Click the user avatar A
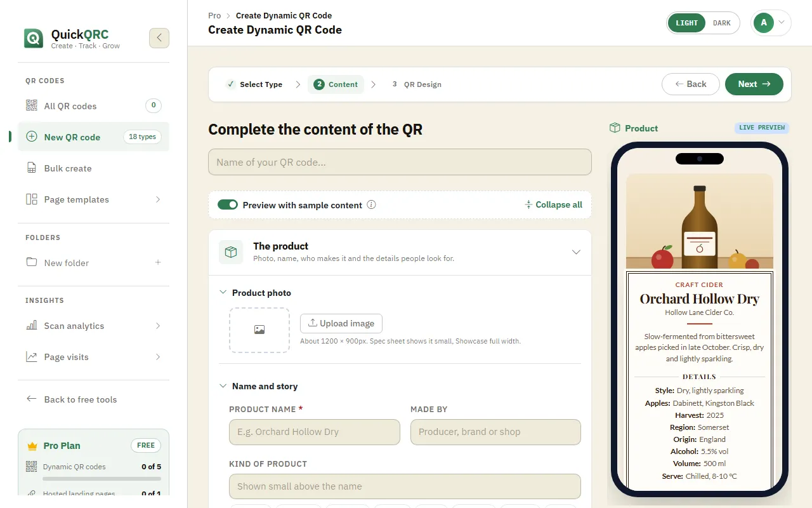Screen dimensions: 812x508 764,23
